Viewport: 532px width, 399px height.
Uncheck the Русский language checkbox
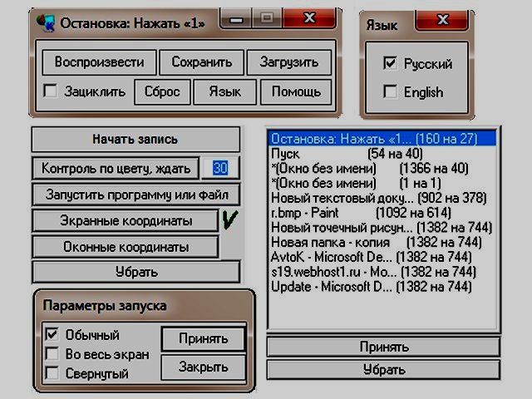click(x=391, y=63)
